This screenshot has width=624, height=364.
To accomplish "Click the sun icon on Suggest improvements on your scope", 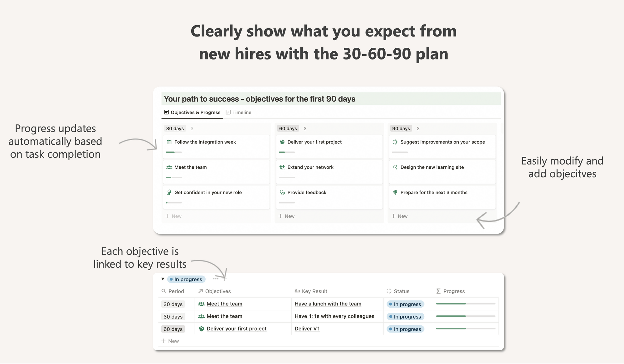I will click(395, 141).
